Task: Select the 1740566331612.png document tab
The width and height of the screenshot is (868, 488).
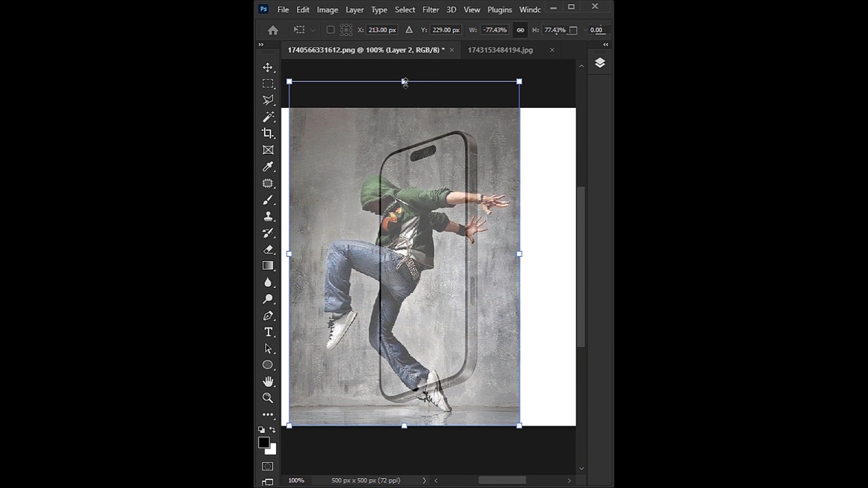Action: 366,50
